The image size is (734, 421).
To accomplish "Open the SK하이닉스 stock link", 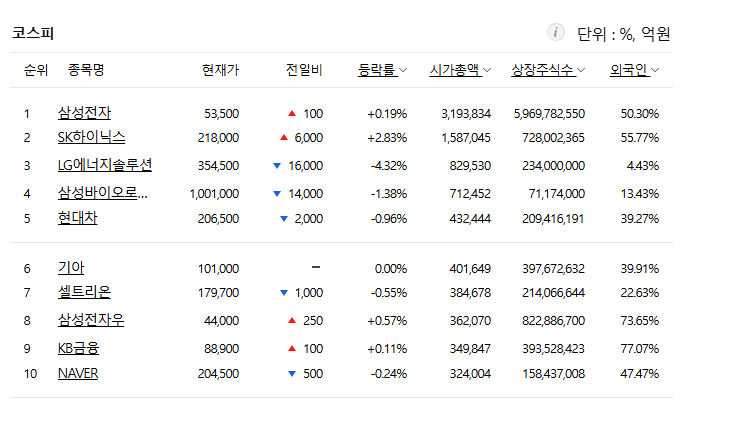I will [x=92, y=137].
